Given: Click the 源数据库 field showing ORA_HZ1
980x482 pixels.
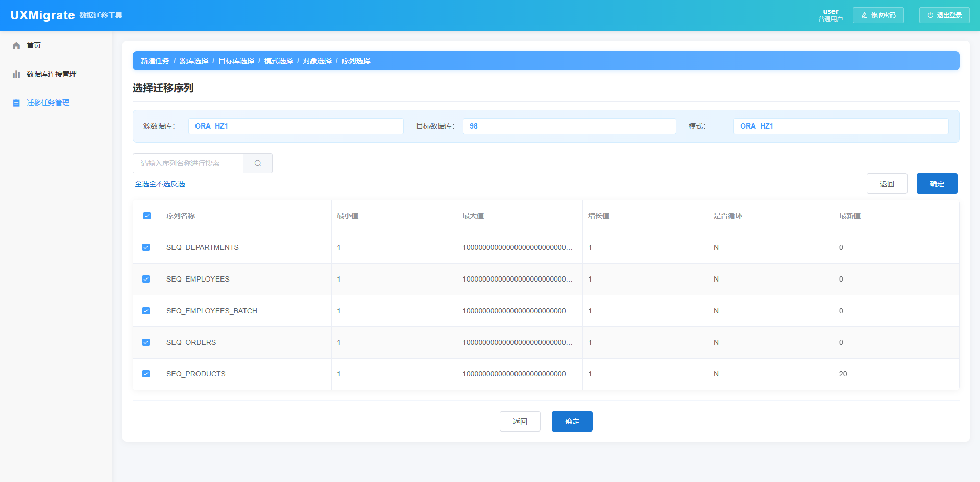Looking at the screenshot, I should tap(296, 126).
